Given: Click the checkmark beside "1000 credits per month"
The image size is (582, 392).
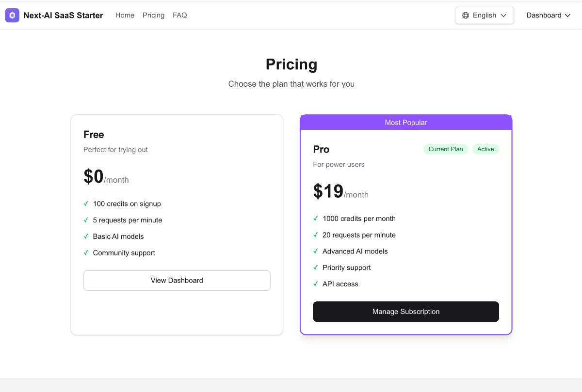Looking at the screenshot, I should pyautogui.click(x=316, y=219).
